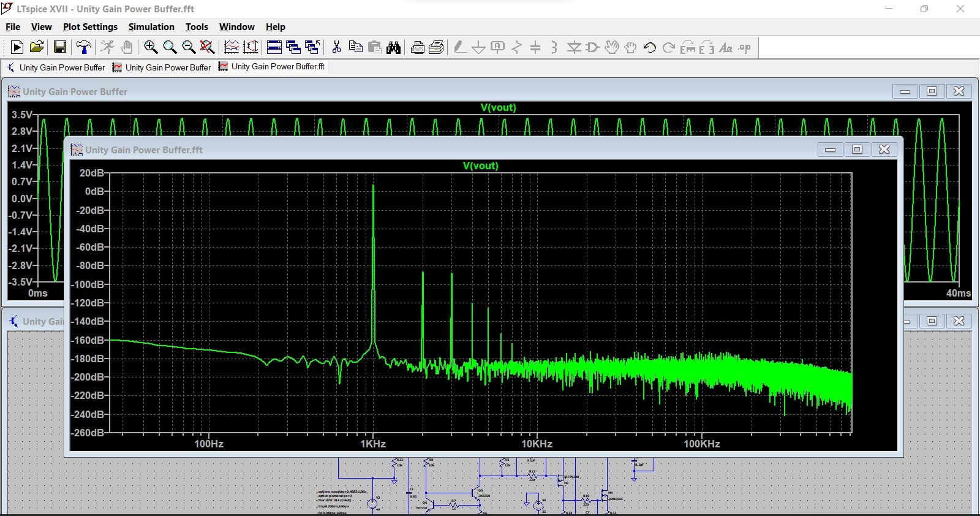
Task: Close the Unity Gain Power Buffer.fft window
Action: tap(884, 149)
